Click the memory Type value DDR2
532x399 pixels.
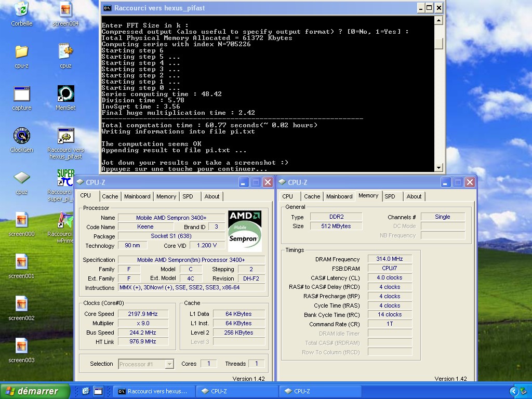336,217
